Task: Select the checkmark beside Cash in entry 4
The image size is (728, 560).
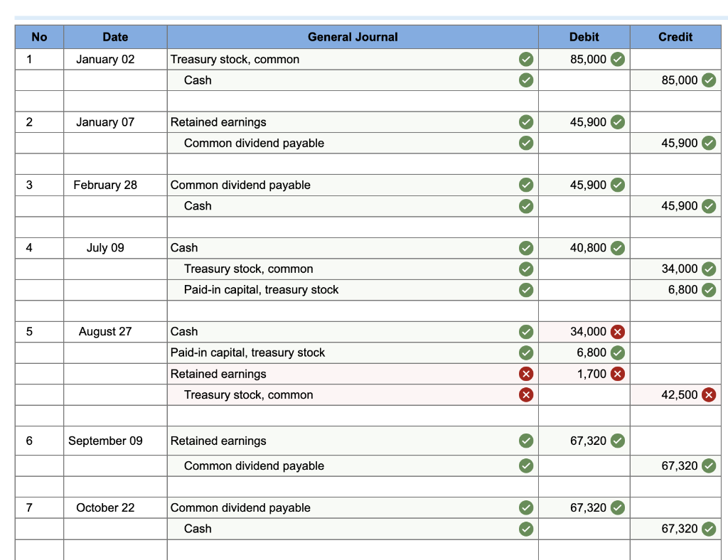Action: (526, 248)
